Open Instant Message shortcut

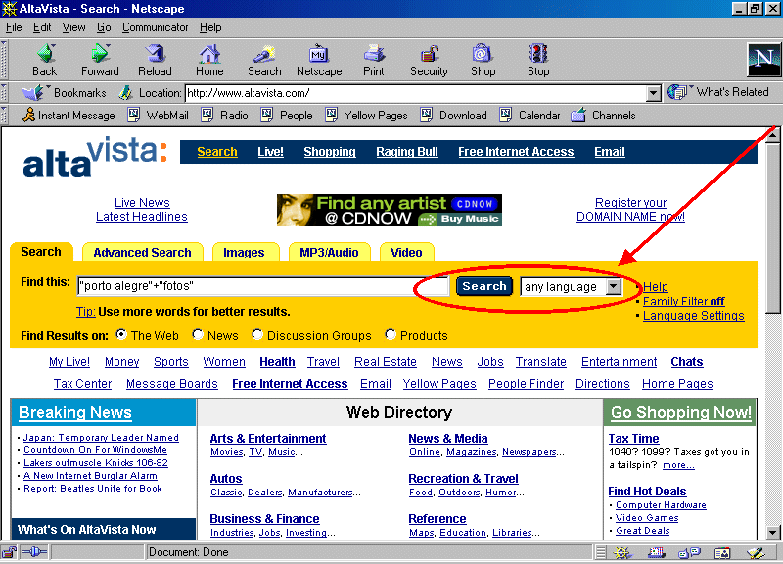(x=69, y=115)
